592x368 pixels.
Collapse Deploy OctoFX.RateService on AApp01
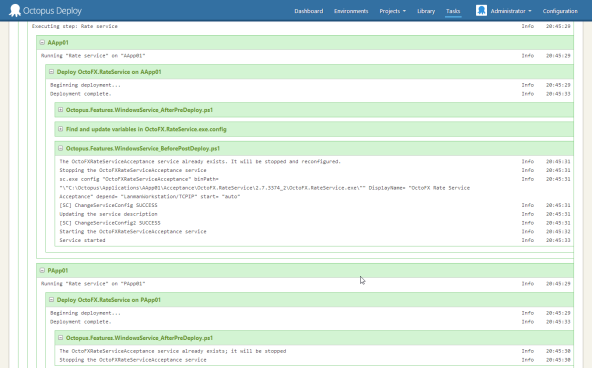[x=51, y=72]
